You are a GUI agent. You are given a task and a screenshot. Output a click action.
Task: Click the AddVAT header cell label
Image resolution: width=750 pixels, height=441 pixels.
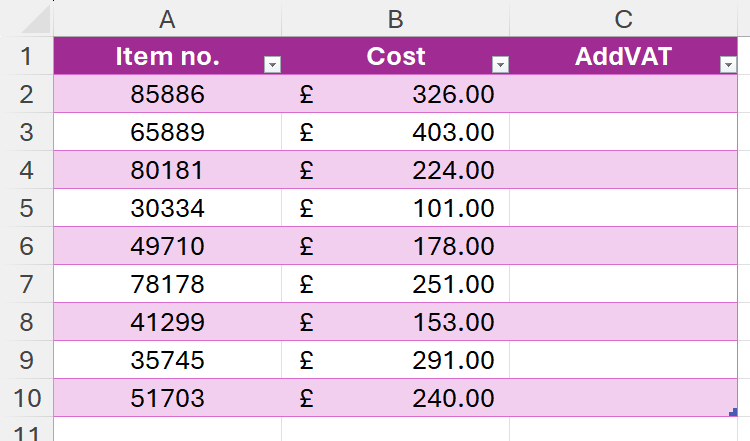tap(623, 57)
